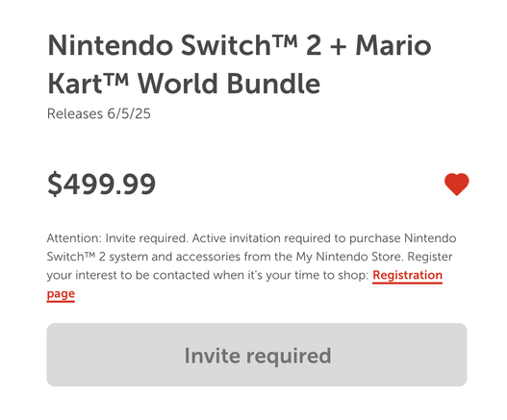Click the 'Mario' word in the title
Screen dimensions: 507x420
(x=393, y=45)
